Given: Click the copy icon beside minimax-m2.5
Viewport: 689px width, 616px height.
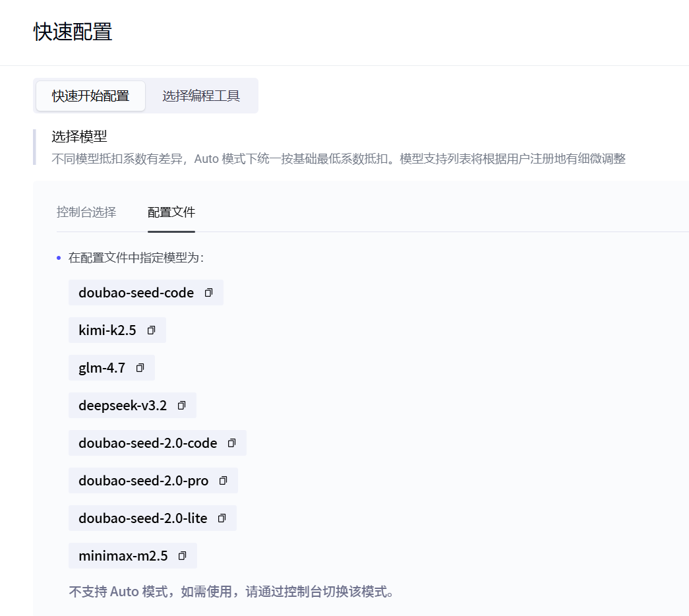Looking at the screenshot, I should [182, 556].
